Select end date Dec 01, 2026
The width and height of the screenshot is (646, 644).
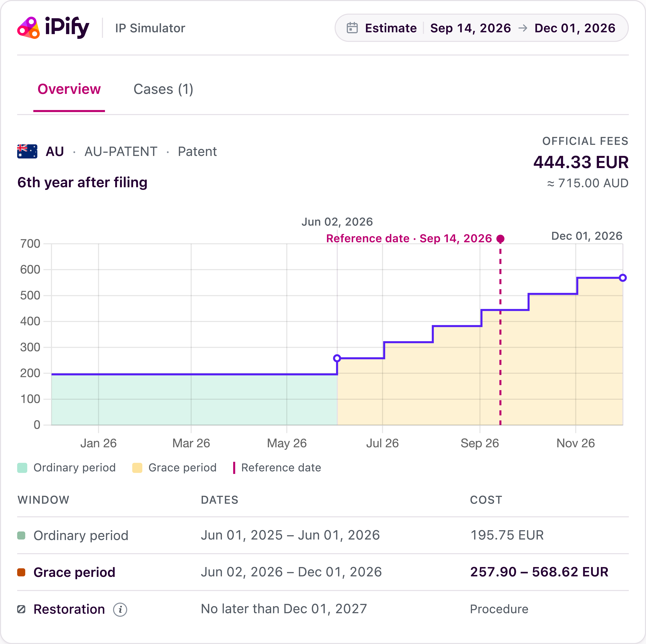[575, 28]
